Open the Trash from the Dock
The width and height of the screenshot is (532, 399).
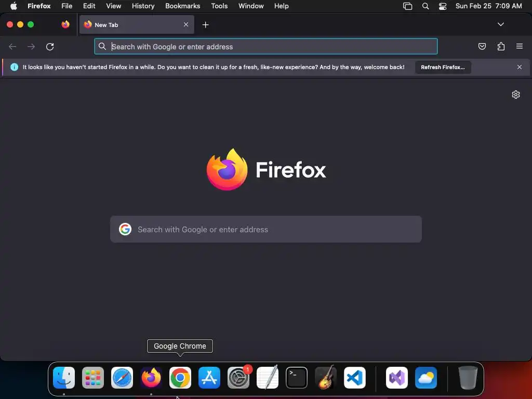click(468, 378)
